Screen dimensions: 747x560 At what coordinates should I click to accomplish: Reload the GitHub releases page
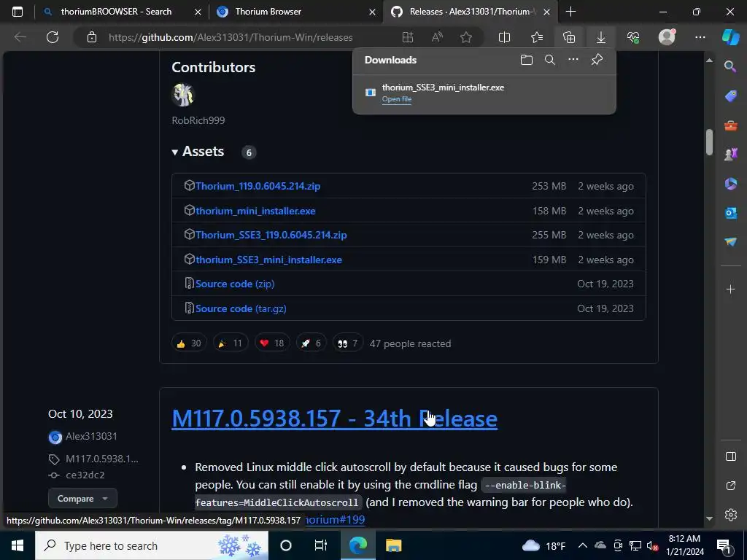point(53,37)
